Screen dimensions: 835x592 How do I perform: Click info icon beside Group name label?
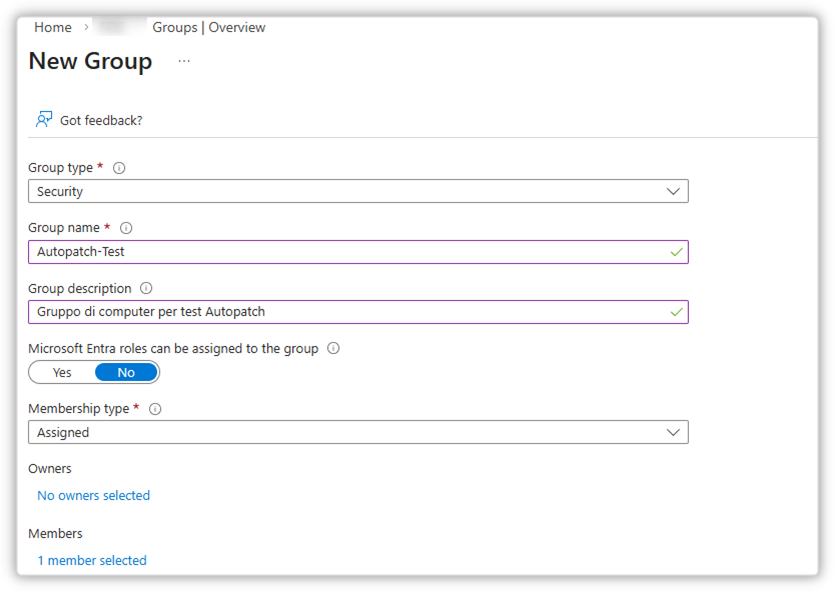(126, 228)
